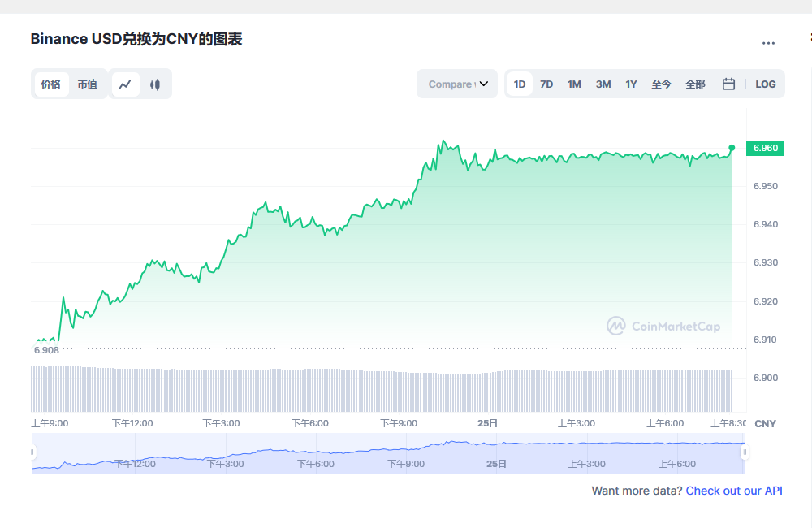Image resolution: width=812 pixels, height=528 pixels.
Task: Click the 下午3:00 label on main time axis
Action: click(x=221, y=423)
